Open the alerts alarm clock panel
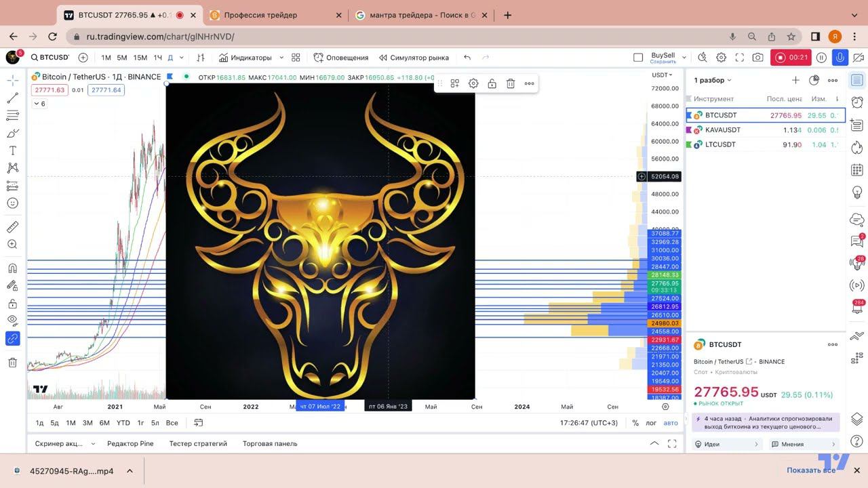Screen dimensions: 868x488 [857, 102]
